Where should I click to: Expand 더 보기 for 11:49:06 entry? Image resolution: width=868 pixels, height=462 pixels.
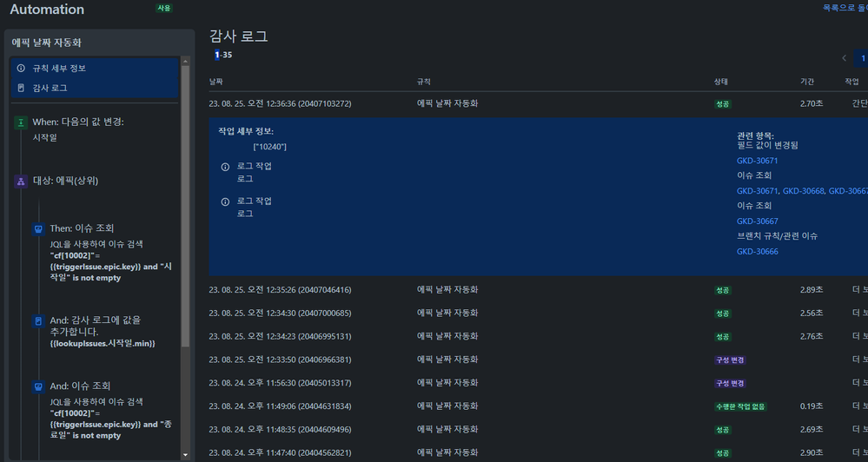859,406
